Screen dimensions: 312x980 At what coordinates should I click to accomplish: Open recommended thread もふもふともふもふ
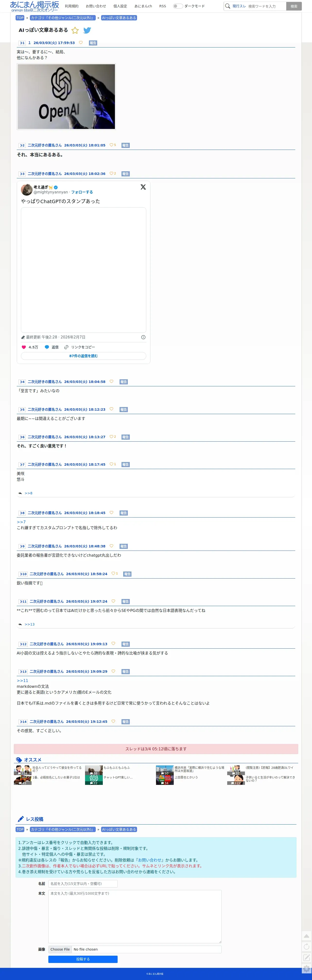117,767
